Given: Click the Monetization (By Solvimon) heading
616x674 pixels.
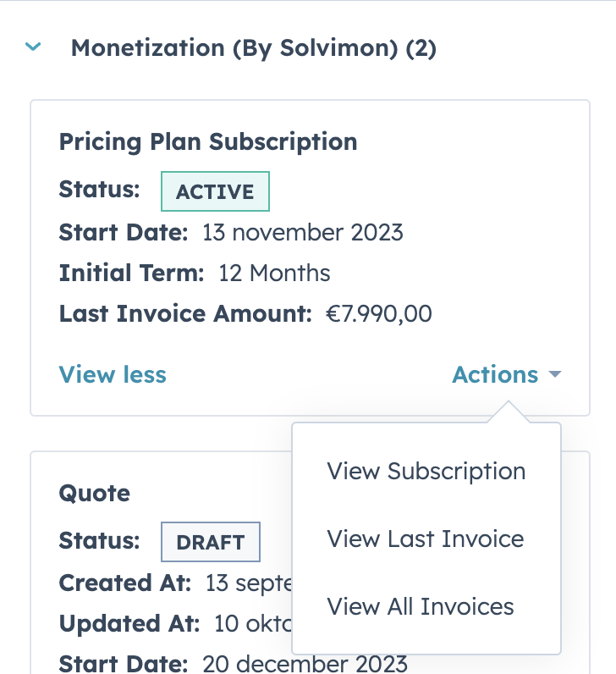Looking at the screenshot, I should 253,48.
